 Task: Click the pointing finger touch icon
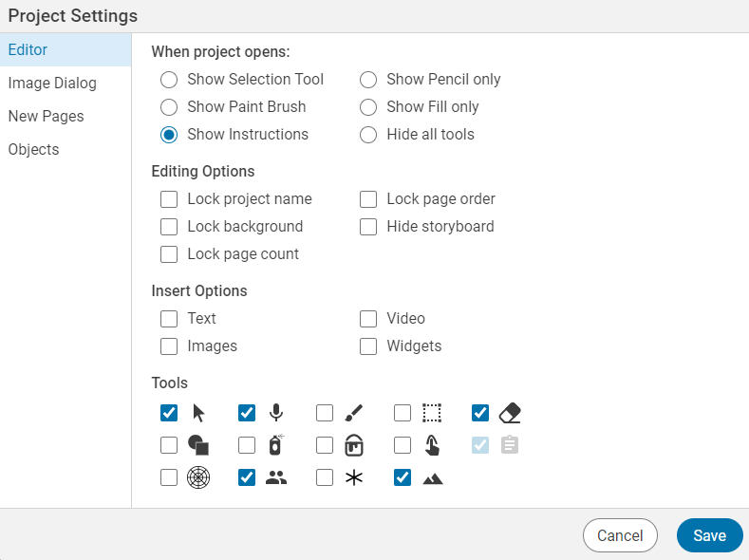click(x=432, y=445)
